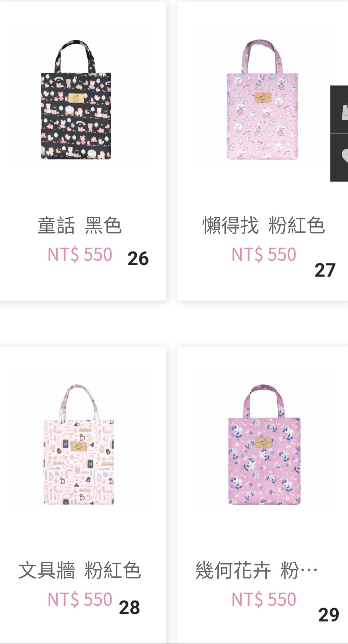Click NT$ 550 price under 懶得找 粉紅色

[x=264, y=255]
